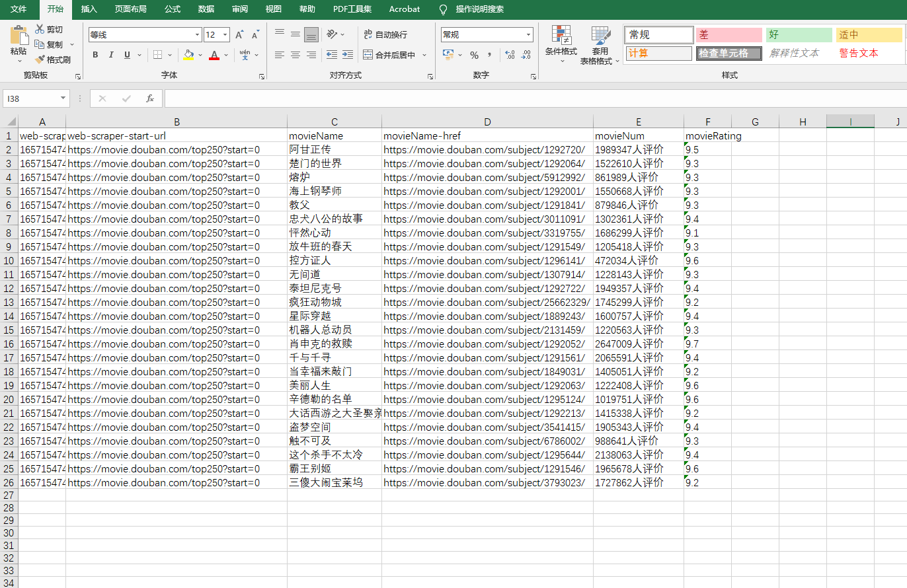Decrease decimal places icon
The width and height of the screenshot is (907, 588).
(526, 55)
